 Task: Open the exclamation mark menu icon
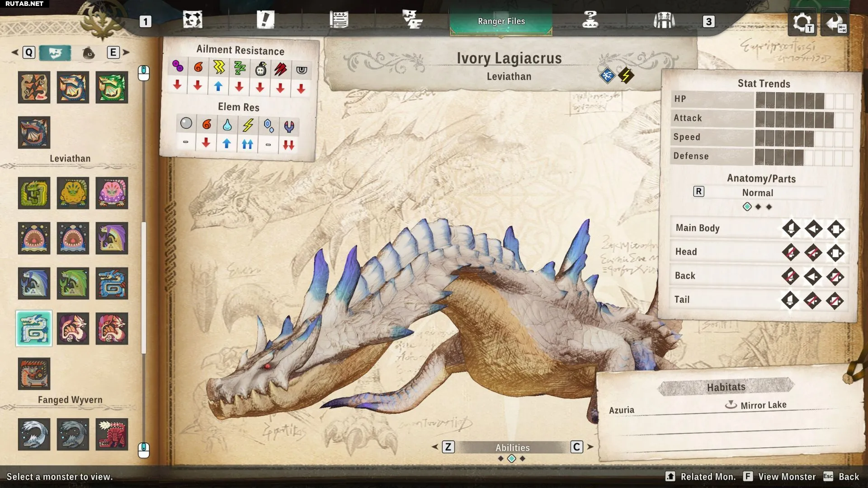point(265,20)
